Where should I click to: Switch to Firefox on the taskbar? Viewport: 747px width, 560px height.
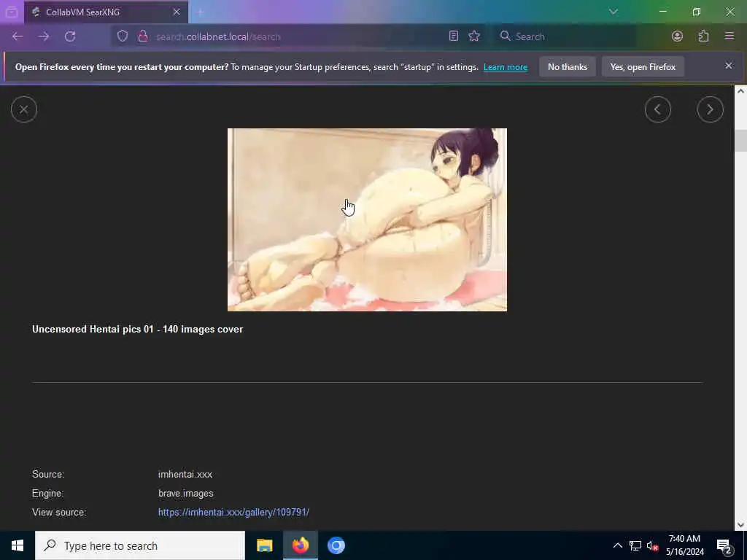(x=300, y=545)
